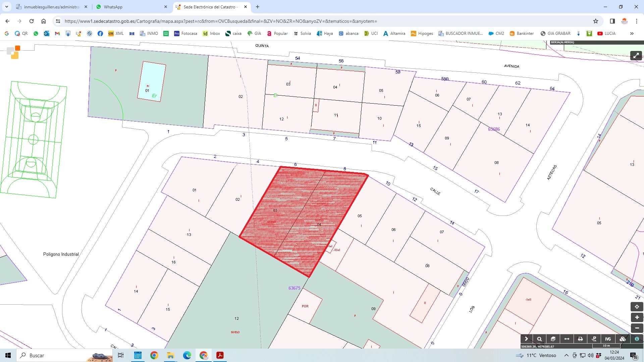This screenshot has width=644, height=362.
Task: Open the Altamira bookmark
Action: 394,34
